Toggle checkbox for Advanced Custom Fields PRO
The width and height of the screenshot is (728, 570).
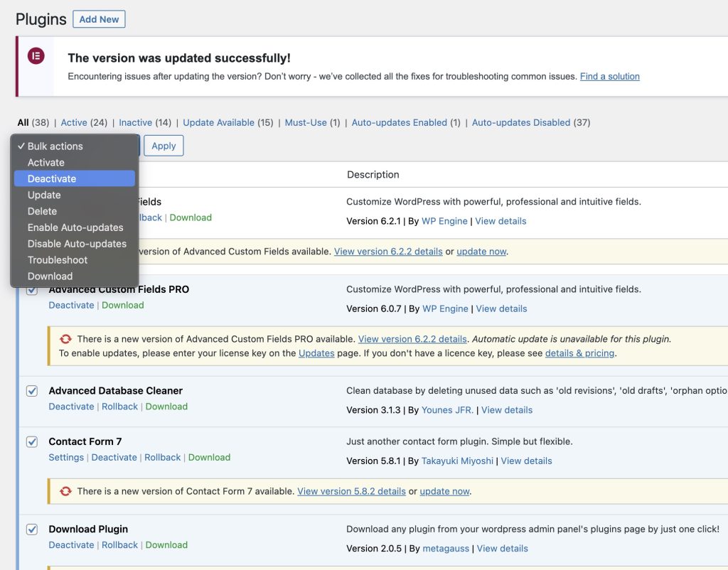click(32, 290)
